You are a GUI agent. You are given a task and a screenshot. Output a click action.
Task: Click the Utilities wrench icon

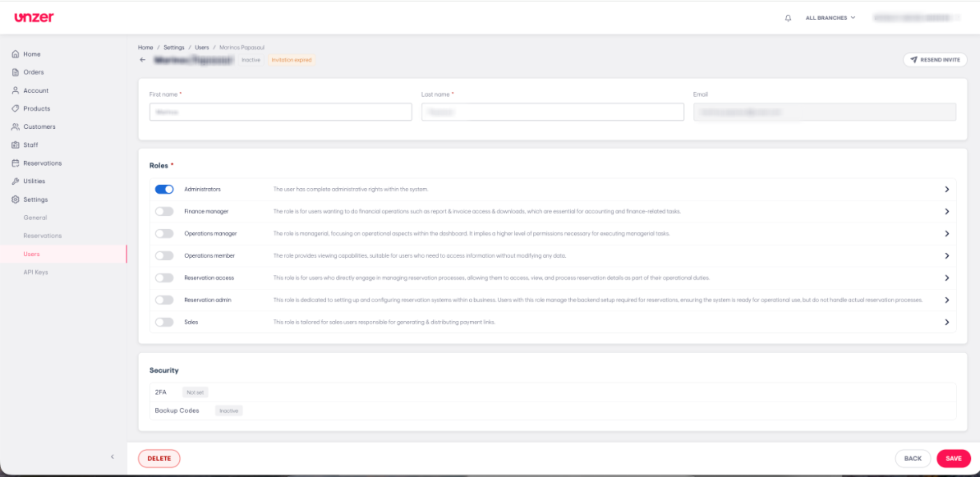pyautogui.click(x=15, y=181)
